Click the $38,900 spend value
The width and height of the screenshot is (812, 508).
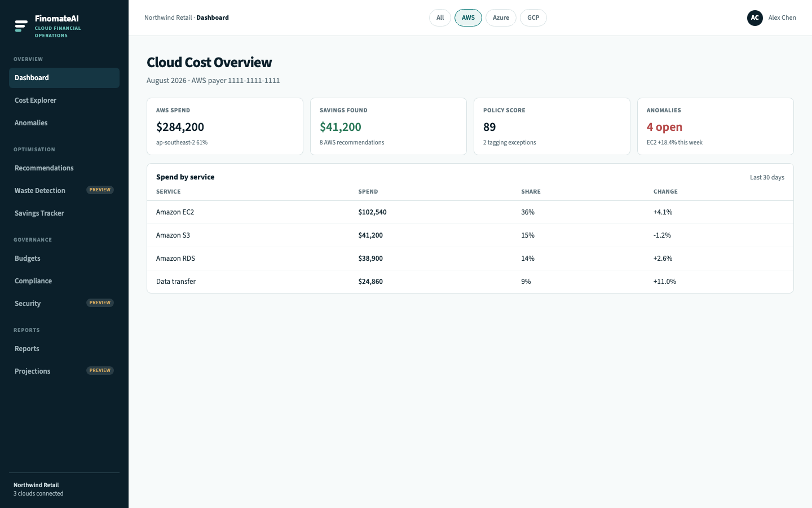coord(370,259)
